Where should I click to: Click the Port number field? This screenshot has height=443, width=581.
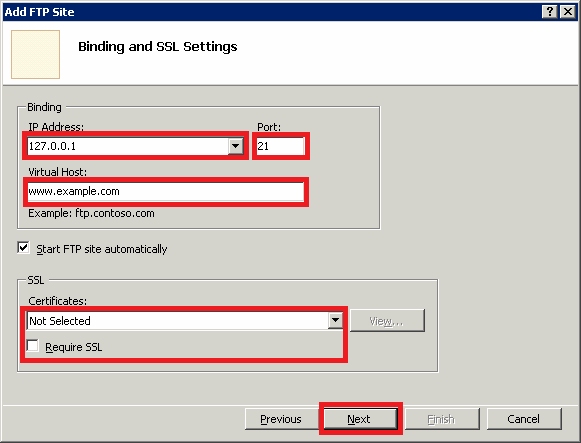[x=280, y=146]
